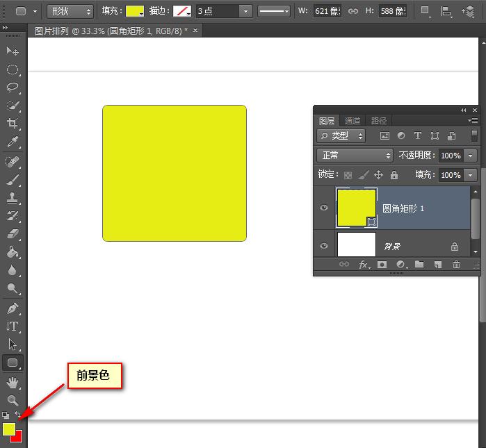The image size is (486, 448).
Task: Select the Move tool
Action: coord(13,51)
